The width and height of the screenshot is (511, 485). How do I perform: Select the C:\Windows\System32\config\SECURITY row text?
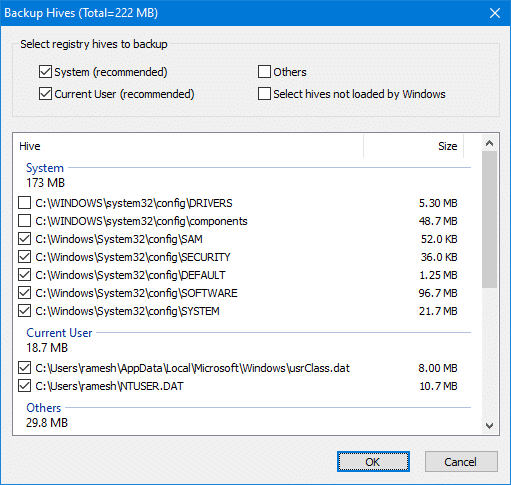(x=133, y=257)
